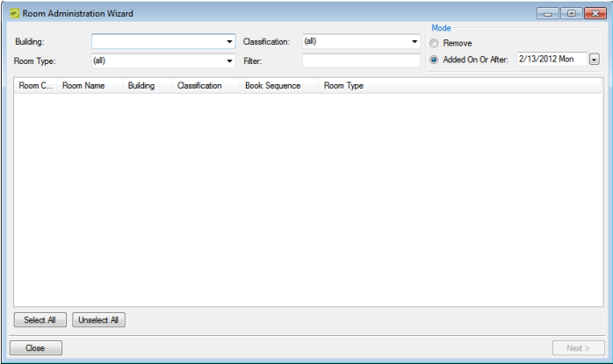The width and height of the screenshot is (613, 364).
Task: Click the Room Administration Wizard title icon
Action: [x=14, y=13]
